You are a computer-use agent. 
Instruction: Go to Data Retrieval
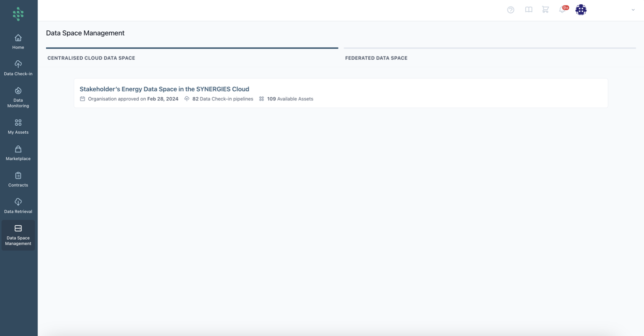(18, 206)
